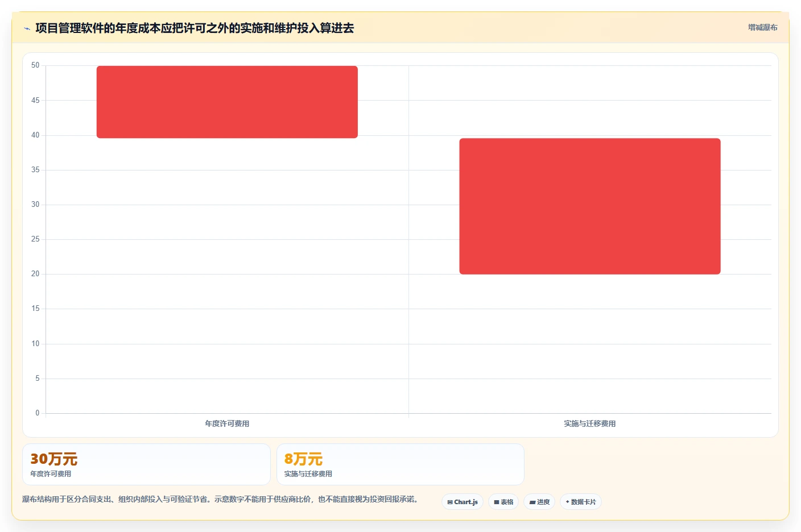The width and height of the screenshot is (801, 532).
Task: Click the heading 项目管理软件的年度成本应把许可之外的实施和维护投入算进去
Action: [x=195, y=28]
